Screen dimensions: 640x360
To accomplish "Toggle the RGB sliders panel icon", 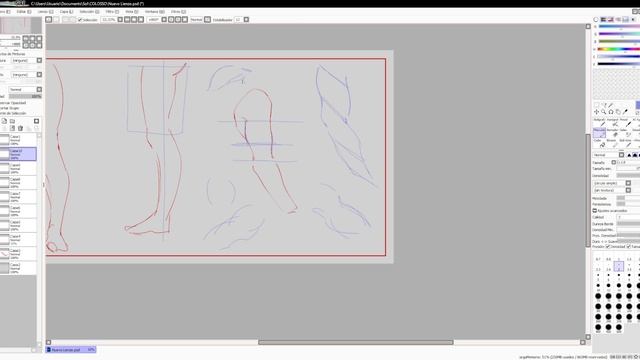I will point(603,20).
